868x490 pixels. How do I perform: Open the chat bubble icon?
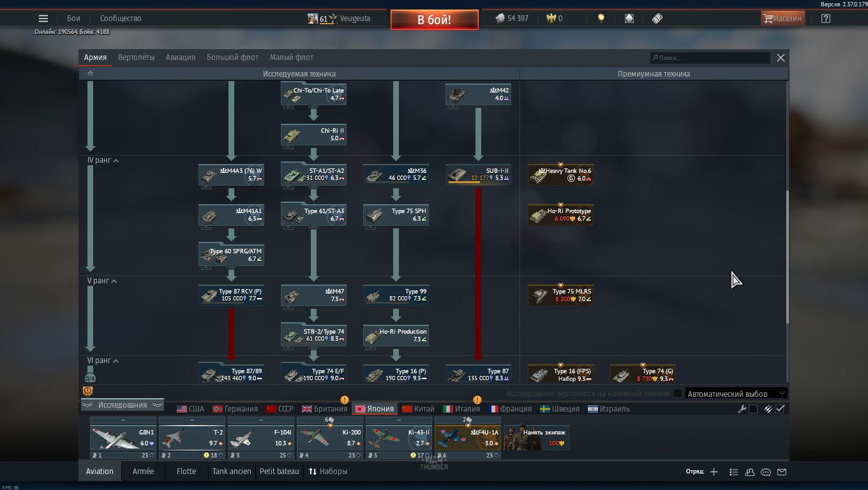[x=766, y=472]
